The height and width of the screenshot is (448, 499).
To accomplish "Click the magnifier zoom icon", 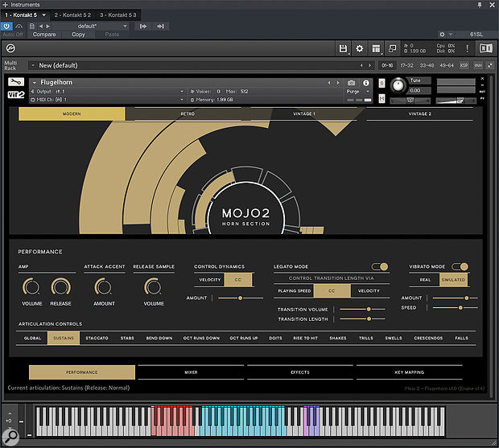I will pyautogui.click(x=10, y=437).
